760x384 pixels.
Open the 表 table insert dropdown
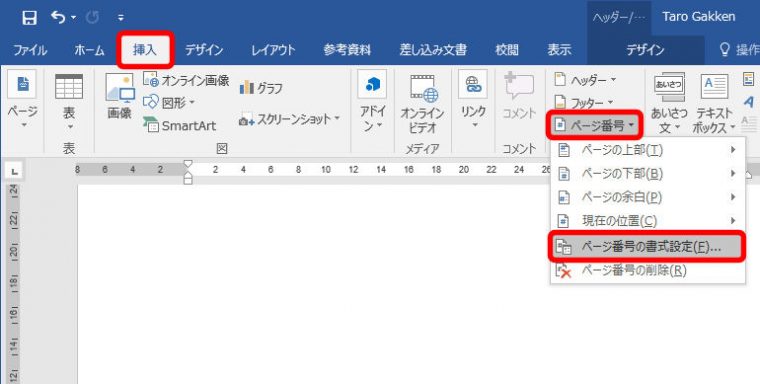pyautogui.click(x=69, y=102)
